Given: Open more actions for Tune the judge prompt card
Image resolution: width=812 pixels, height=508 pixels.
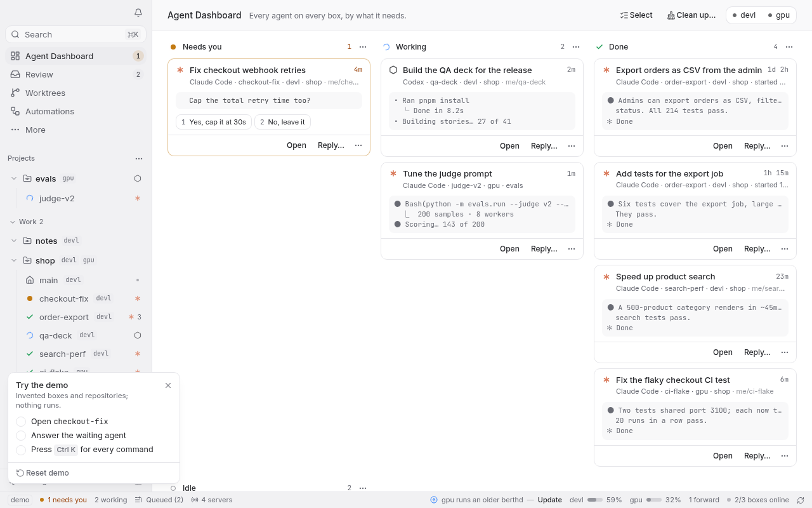Looking at the screenshot, I should pos(572,249).
